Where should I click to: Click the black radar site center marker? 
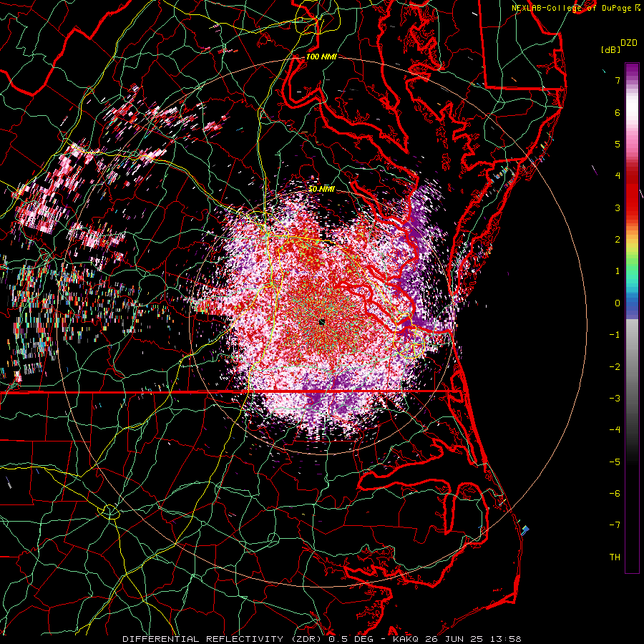coord(321,323)
